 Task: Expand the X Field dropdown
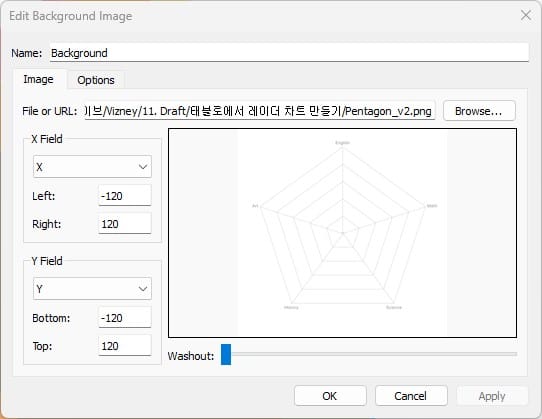(x=92, y=167)
